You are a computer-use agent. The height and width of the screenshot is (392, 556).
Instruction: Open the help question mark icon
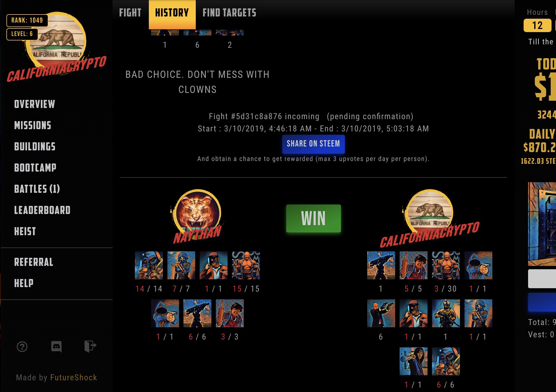coord(22,347)
